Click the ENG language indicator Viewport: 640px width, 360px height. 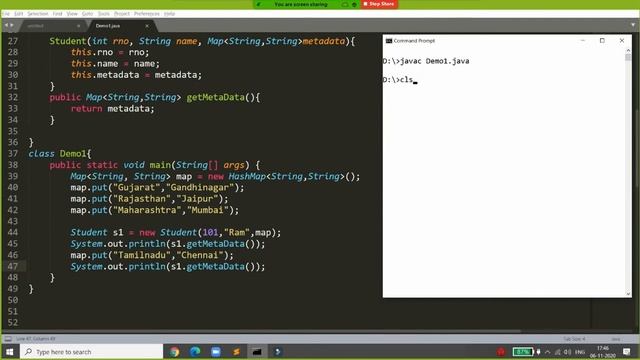coord(580,352)
